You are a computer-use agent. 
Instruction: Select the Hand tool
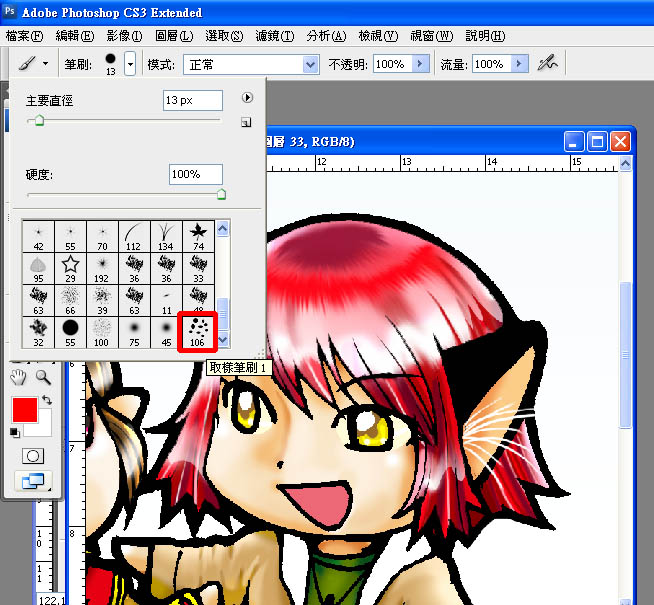tap(18, 378)
